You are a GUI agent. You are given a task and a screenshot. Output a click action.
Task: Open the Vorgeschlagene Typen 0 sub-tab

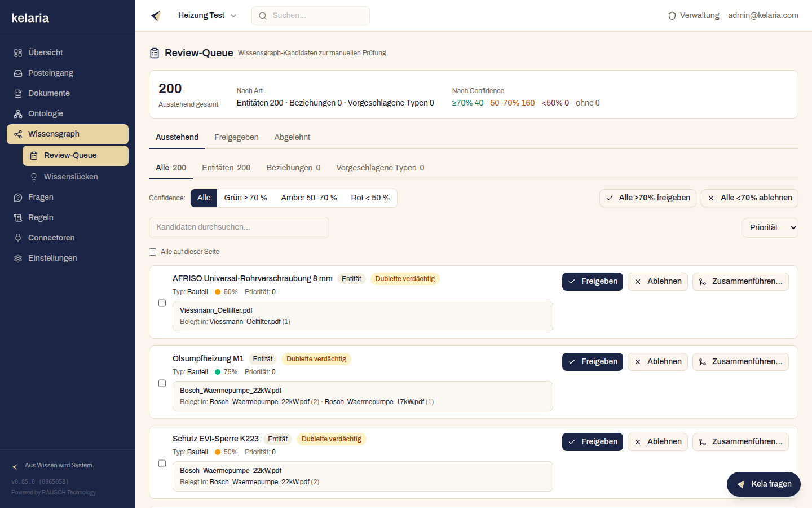[x=380, y=168]
